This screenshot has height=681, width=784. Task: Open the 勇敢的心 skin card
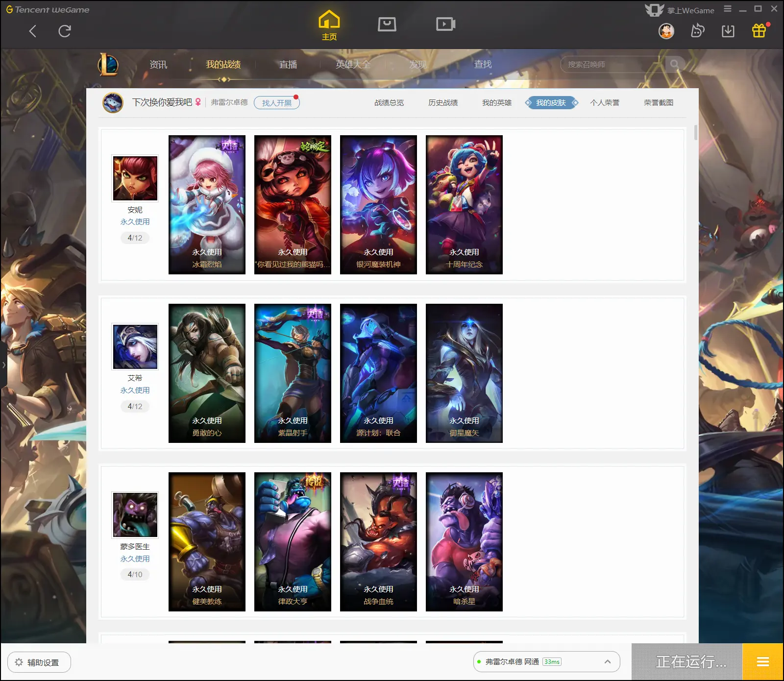tap(207, 373)
